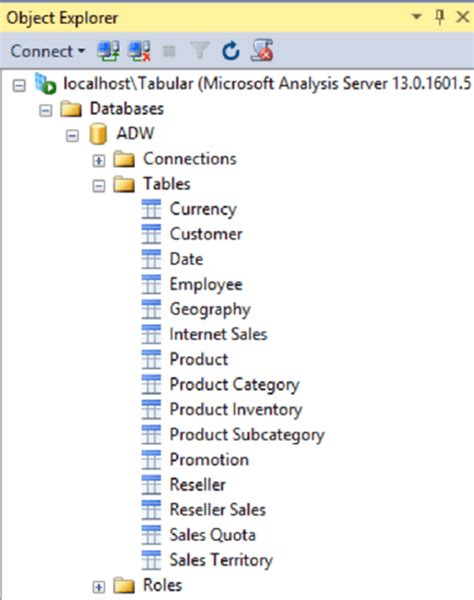Select the ADW database label
This screenshot has width=474, height=600.
coord(135,134)
